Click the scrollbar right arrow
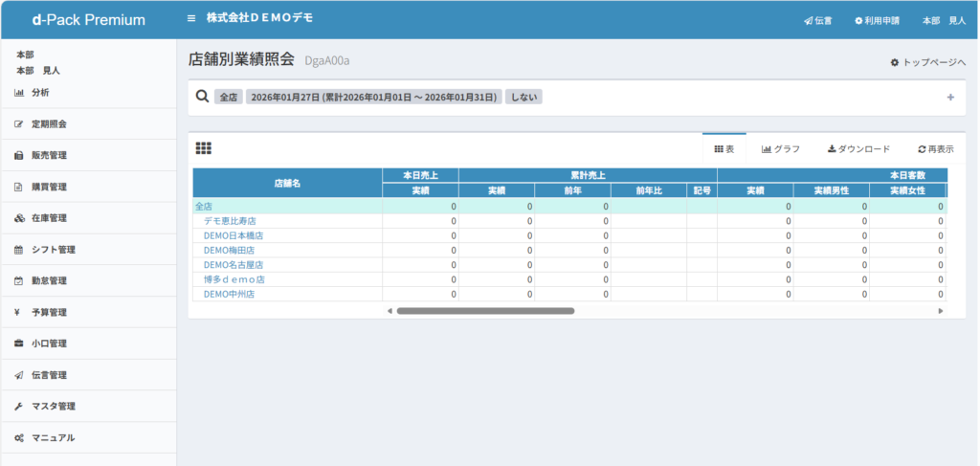The height and width of the screenshot is (466, 980). pyautogui.click(x=941, y=311)
